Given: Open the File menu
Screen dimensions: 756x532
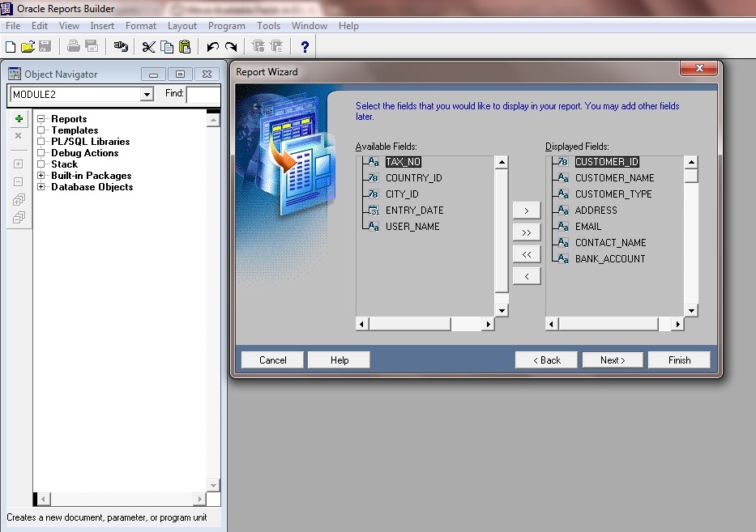Looking at the screenshot, I should point(13,26).
